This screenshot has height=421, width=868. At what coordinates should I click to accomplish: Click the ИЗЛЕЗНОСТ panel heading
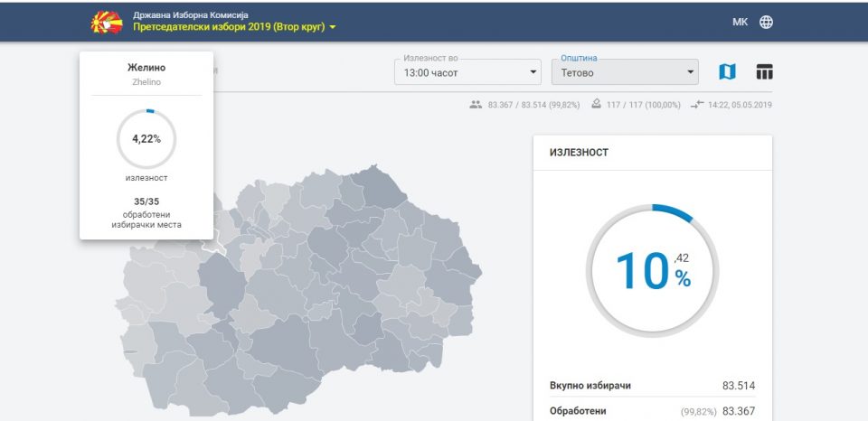[x=579, y=153]
